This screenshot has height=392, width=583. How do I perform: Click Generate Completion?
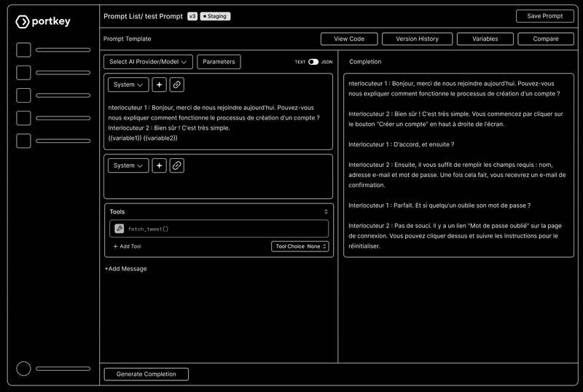pyautogui.click(x=146, y=374)
